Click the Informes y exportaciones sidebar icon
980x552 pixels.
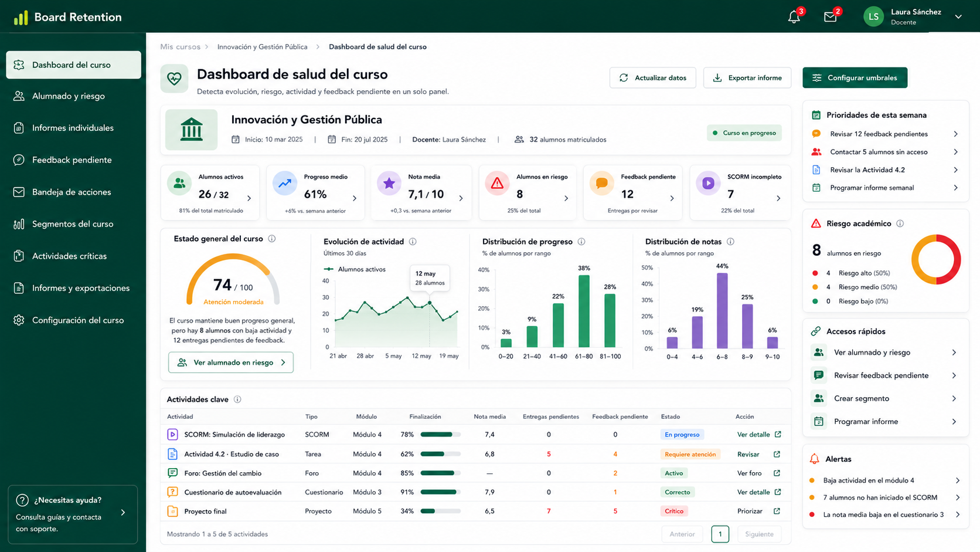[x=19, y=288]
